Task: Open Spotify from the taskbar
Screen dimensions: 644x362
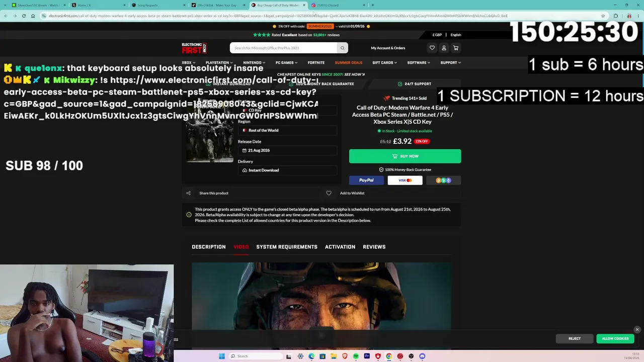Action: [x=356, y=356]
